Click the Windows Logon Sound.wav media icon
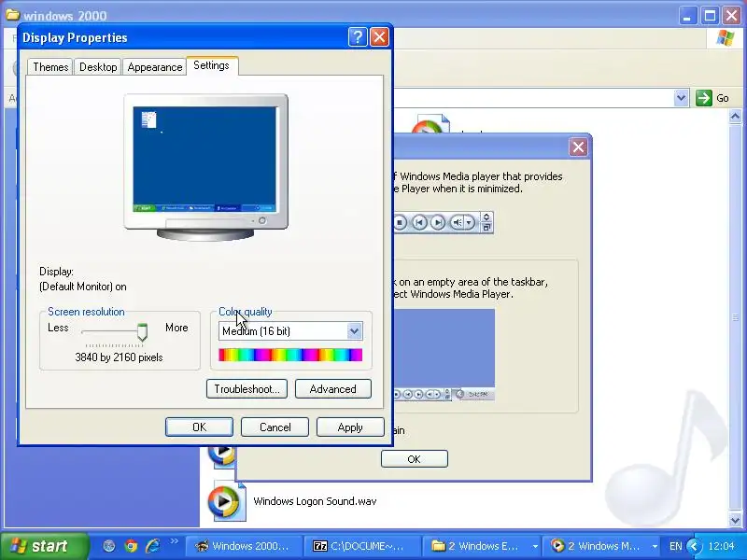 227,501
